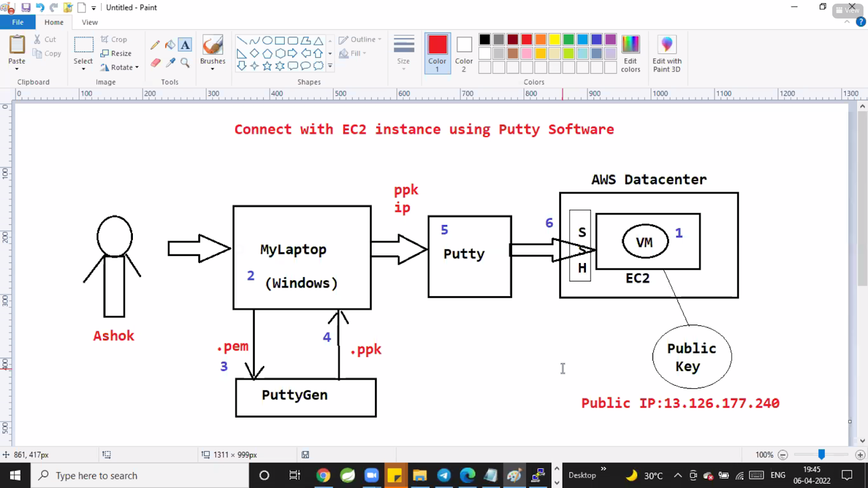The image size is (868, 488).
Task: Pick the green color swatch
Action: 569,40
